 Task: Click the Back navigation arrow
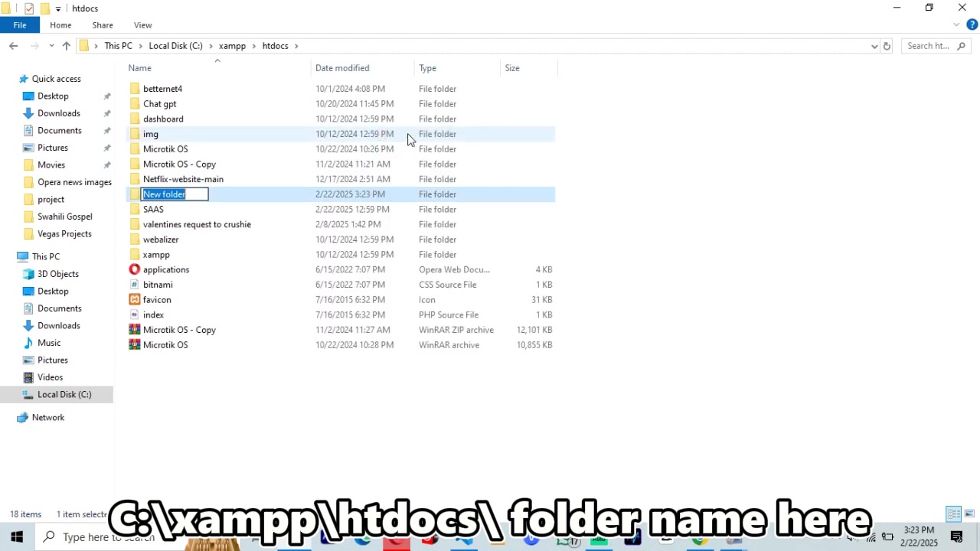13,46
